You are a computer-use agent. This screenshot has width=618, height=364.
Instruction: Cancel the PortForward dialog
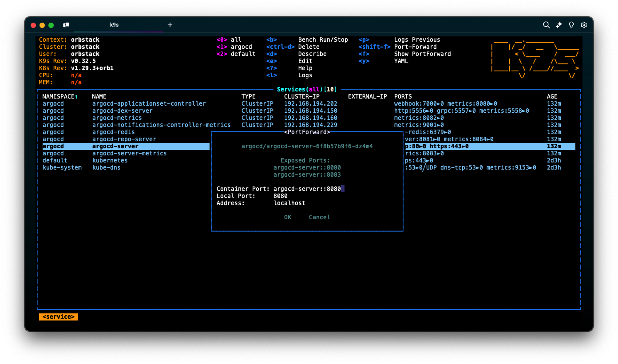(x=320, y=217)
